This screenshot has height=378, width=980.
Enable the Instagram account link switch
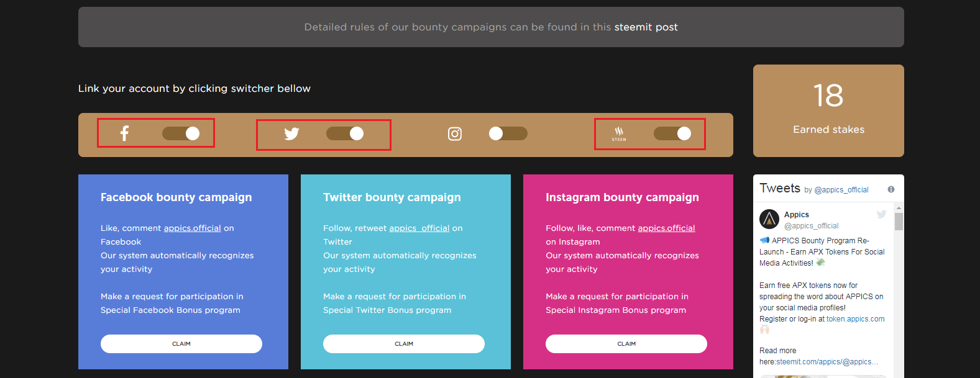pyautogui.click(x=508, y=133)
